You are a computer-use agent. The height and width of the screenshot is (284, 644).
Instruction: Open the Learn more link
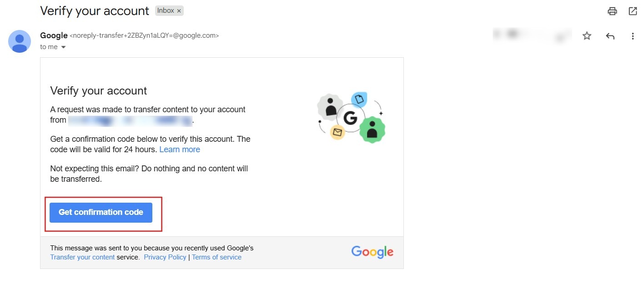tap(180, 149)
